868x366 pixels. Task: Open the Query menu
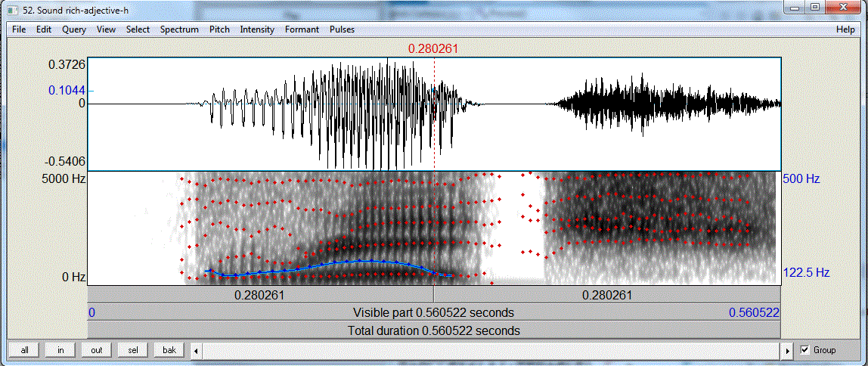(74, 29)
